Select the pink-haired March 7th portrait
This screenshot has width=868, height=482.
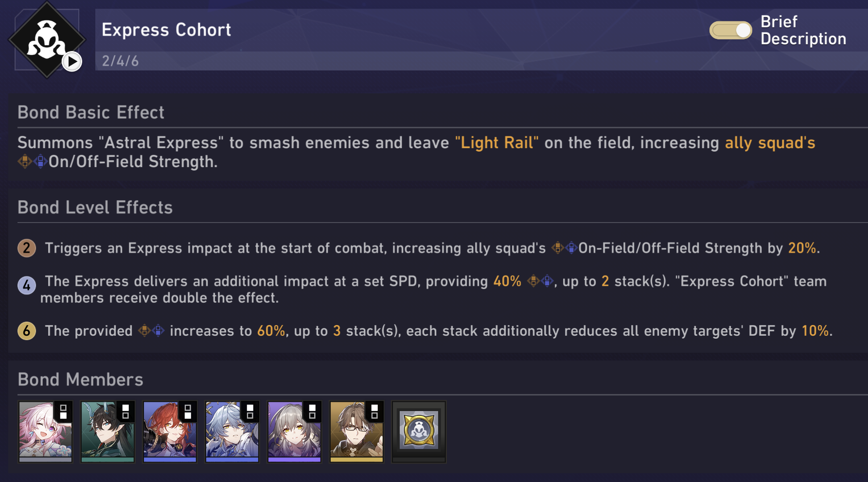point(45,431)
